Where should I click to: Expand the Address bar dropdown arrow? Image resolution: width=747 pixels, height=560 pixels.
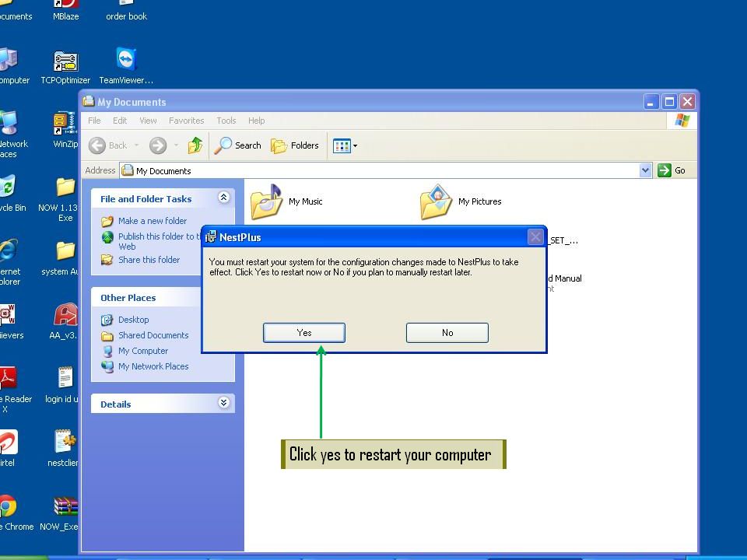coord(645,170)
